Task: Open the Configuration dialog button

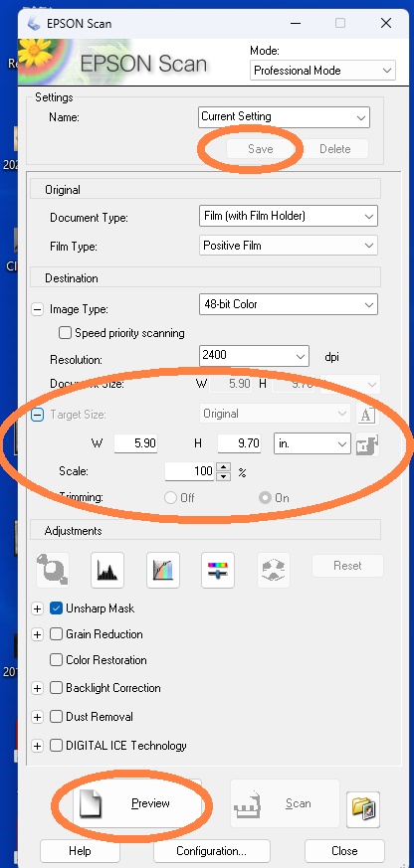Action: pos(212,851)
